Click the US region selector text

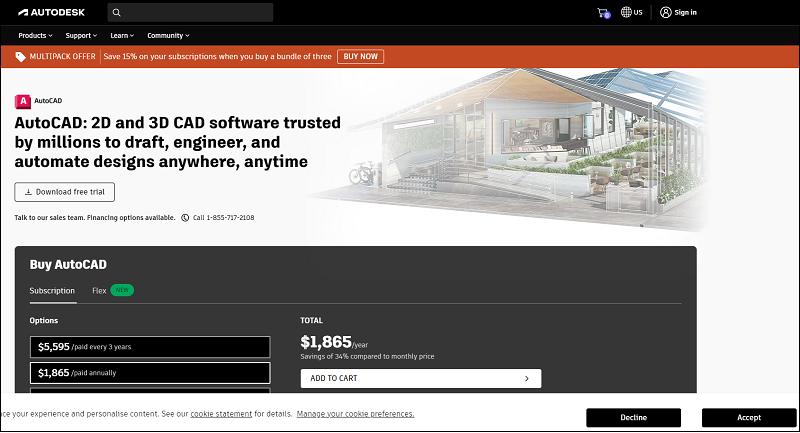click(x=638, y=12)
